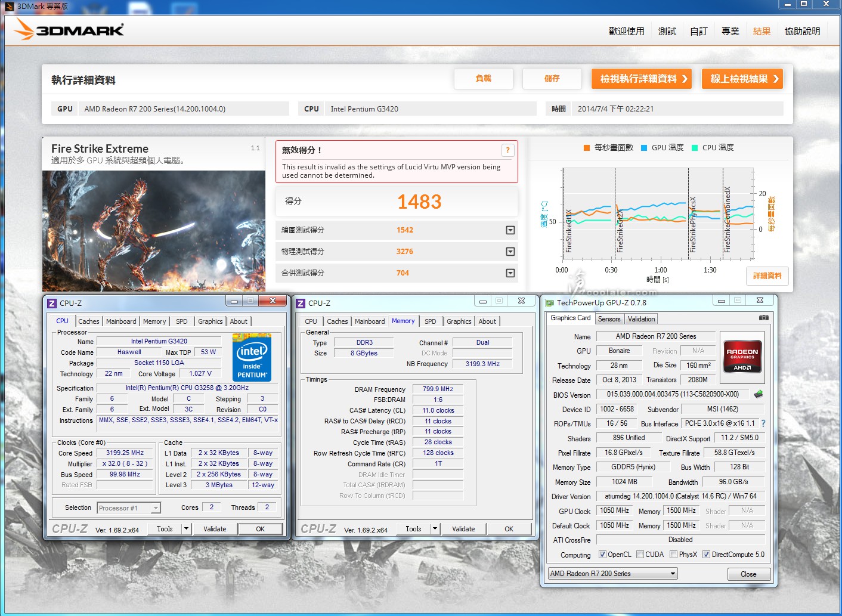842x616 pixels.
Task: Open the 專業 professional menu in 3DMark
Action: tap(730, 31)
